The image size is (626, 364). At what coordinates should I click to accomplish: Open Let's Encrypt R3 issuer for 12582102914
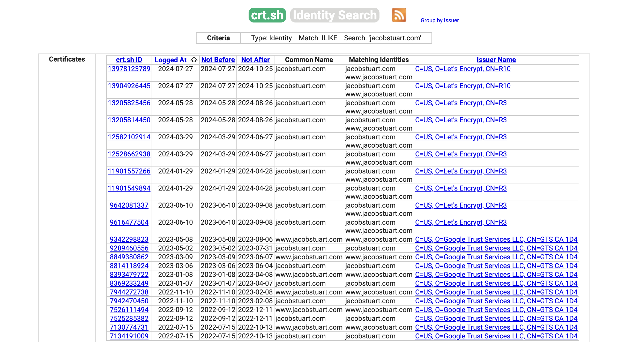tap(461, 137)
